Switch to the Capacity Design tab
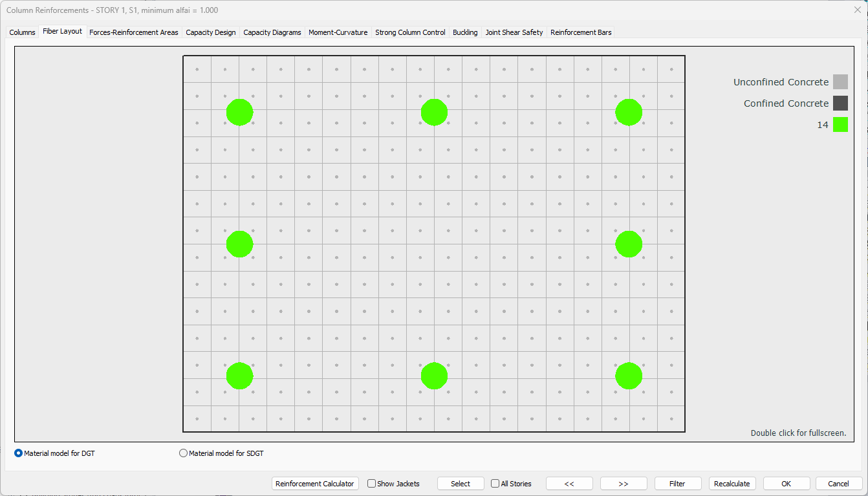The width and height of the screenshot is (868, 496). [x=210, y=32]
